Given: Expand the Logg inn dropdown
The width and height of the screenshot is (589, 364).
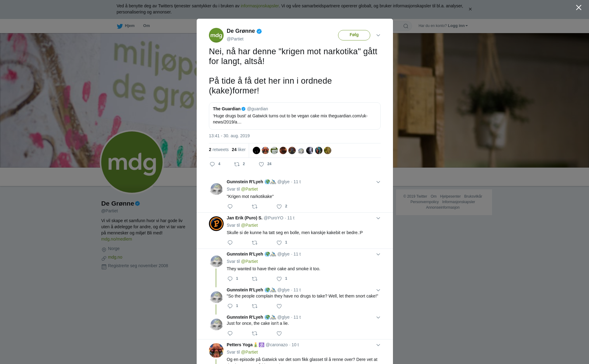Looking at the screenshot, I should [458, 26].
